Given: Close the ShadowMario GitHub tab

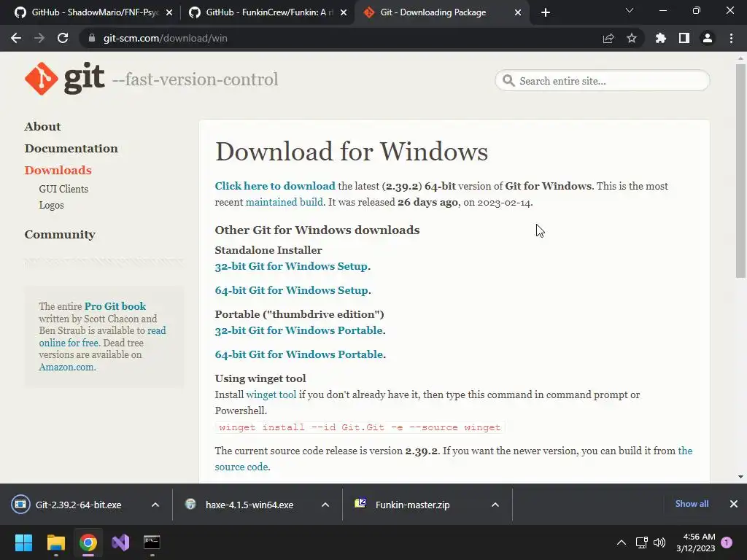Looking at the screenshot, I should tap(169, 12).
